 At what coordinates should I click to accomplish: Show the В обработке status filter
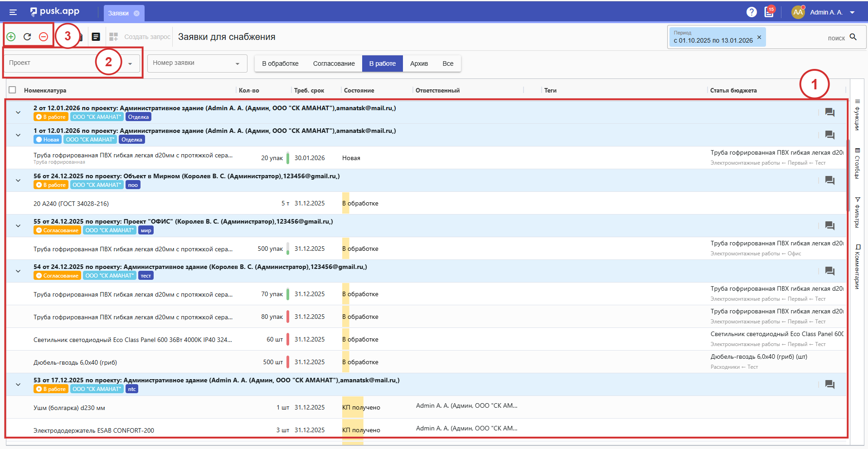click(x=280, y=63)
